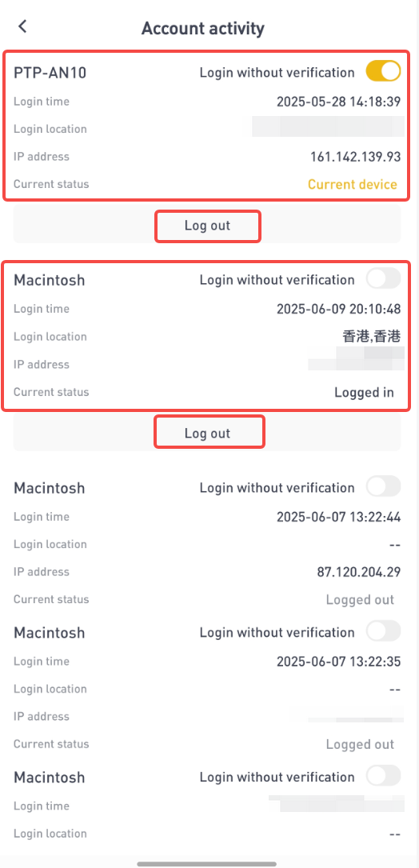The image size is (419, 868).
Task: Toggle login without verification for 13:22:35 session
Action: tap(383, 630)
